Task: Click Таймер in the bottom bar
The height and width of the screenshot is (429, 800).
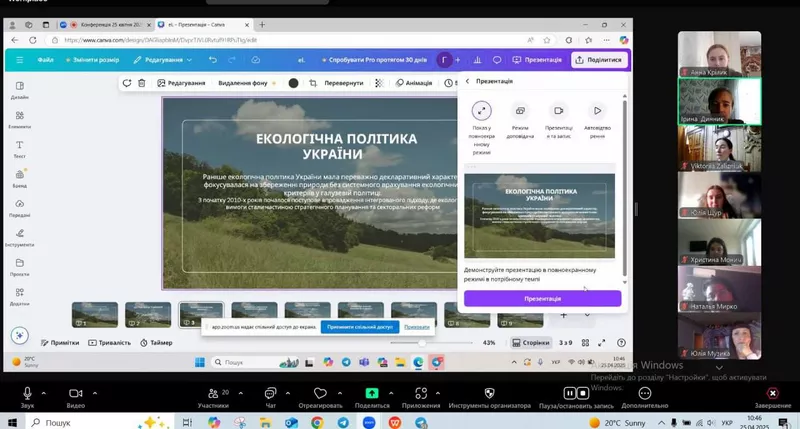Action: (156, 343)
